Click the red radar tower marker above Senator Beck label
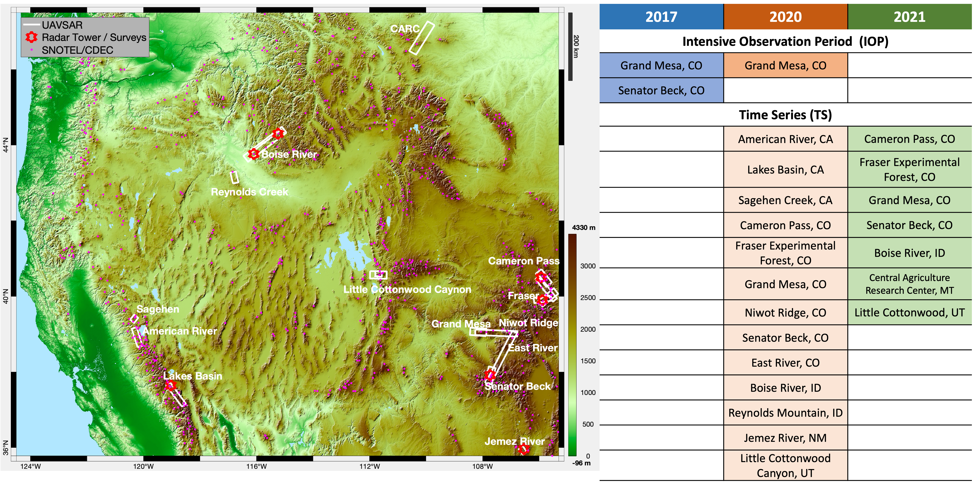The width and height of the screenshot is (980, 488). point(490,375)
